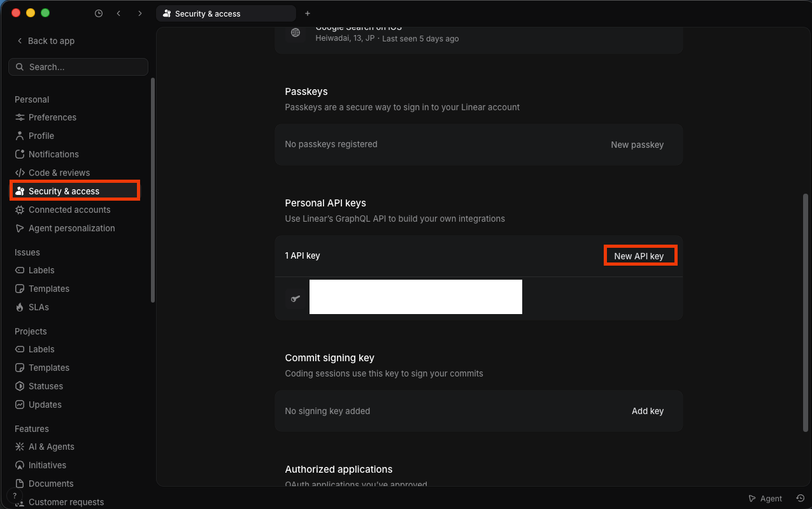Click Back to app link
Image resolution: width=812 pixels, height=509 pixels.
[x=45, y=41]
